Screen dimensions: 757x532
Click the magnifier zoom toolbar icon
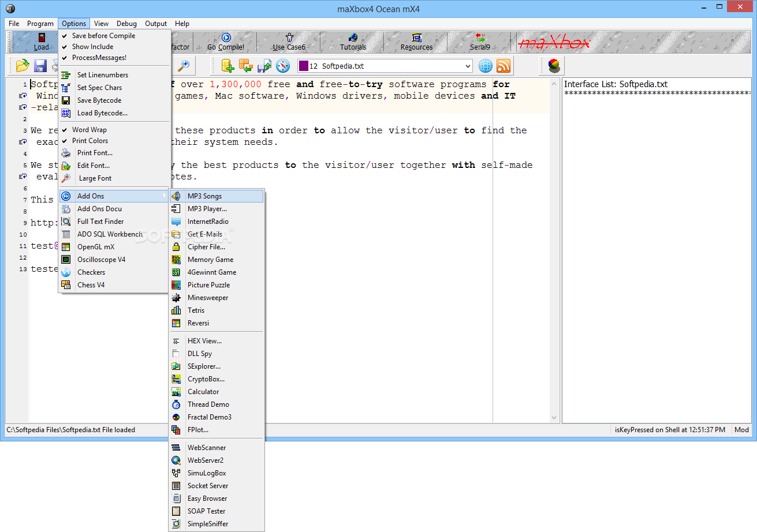184,65
